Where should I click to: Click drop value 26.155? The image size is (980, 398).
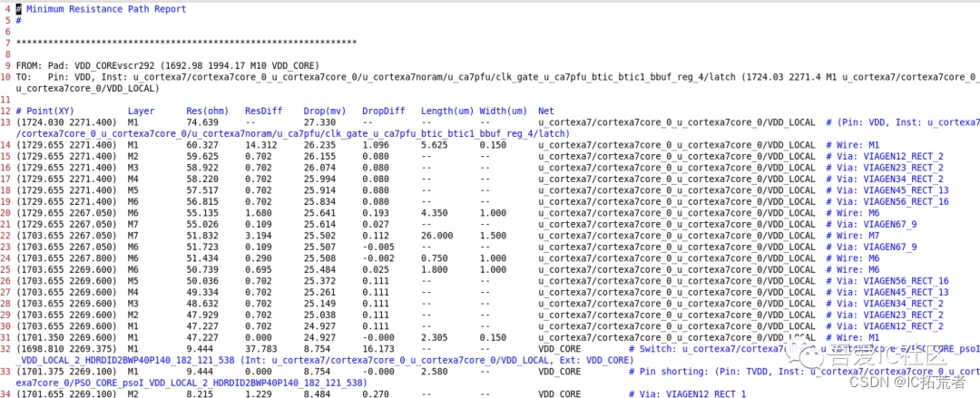(320, 156)
